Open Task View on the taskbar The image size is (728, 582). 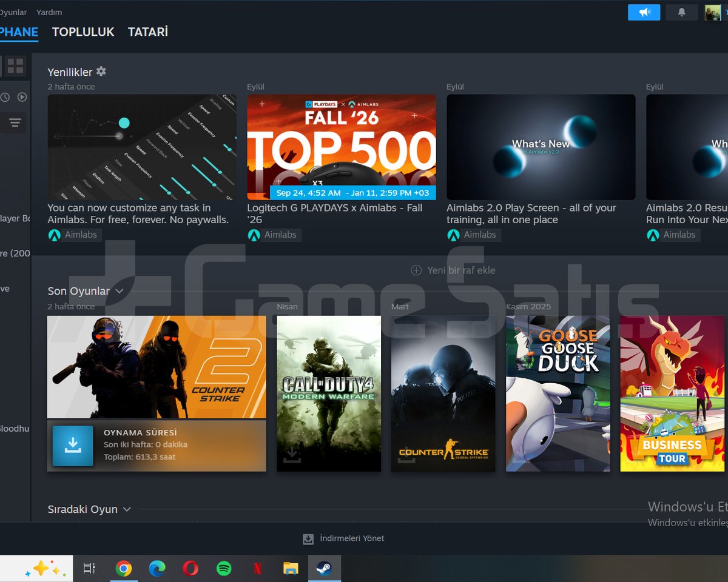pyautogui.click(x=89, y=569)
